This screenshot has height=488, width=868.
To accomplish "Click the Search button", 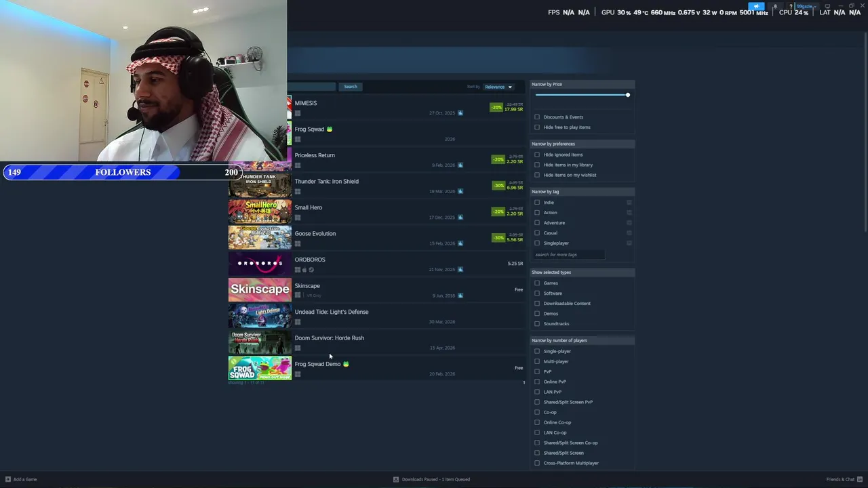I will (350, 87).
